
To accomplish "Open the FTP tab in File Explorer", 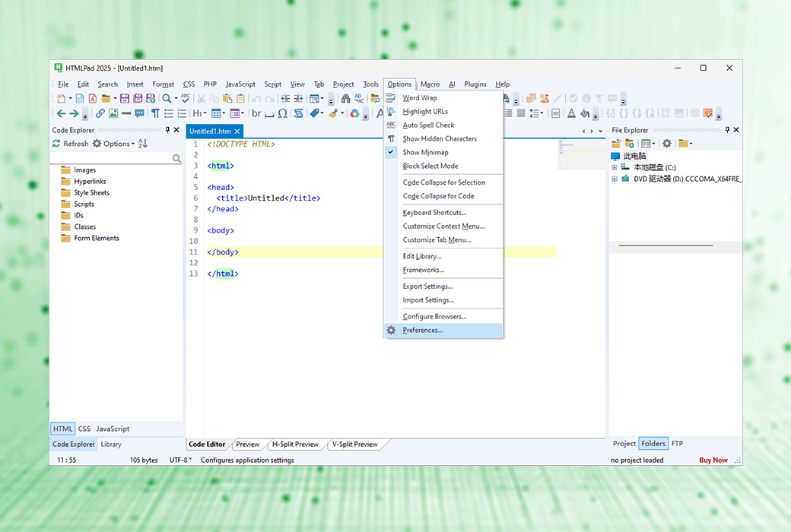I will tap(677, 444).
